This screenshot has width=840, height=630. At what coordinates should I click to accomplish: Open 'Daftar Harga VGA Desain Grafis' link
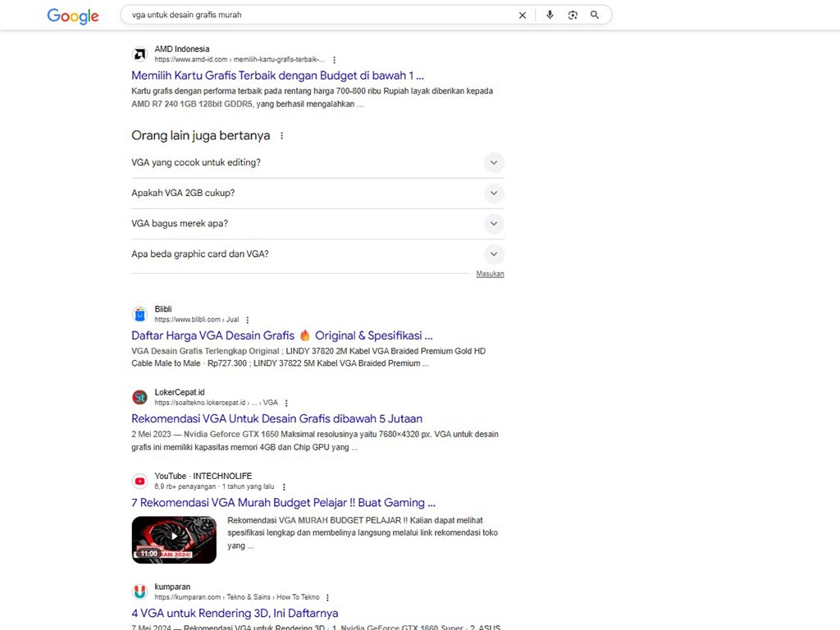tap(282, 336)
